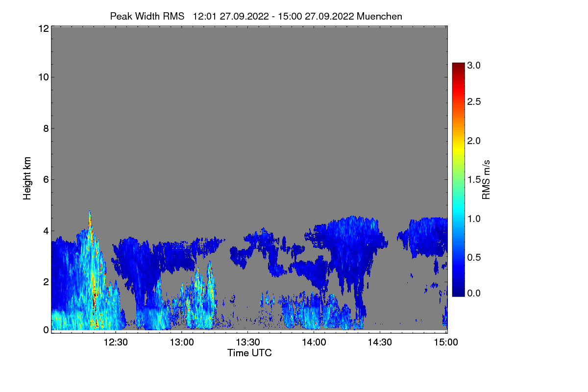Click the 15:00 time tick label
The width and height of the screenshot is (588, 392).
tap(446, 343)
